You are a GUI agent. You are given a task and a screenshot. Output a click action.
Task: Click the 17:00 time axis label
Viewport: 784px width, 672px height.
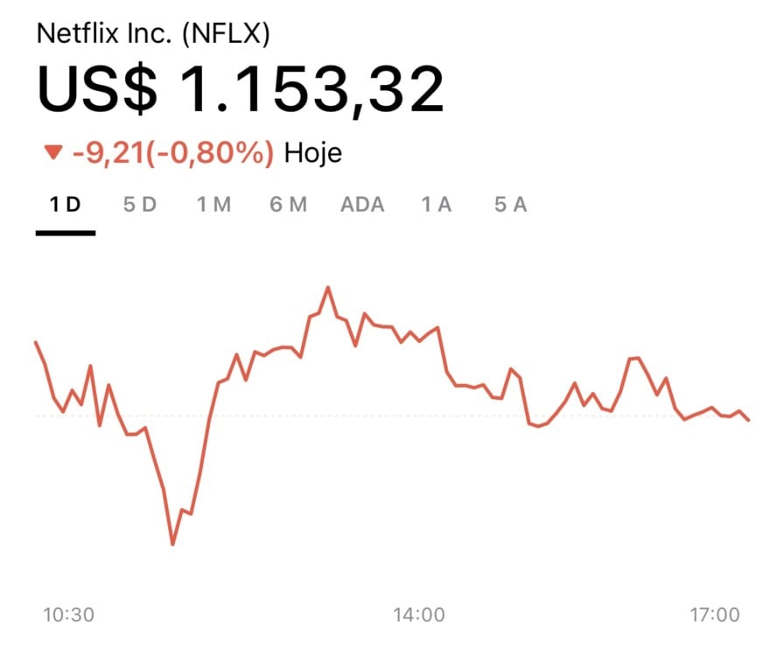pos(715,615)
